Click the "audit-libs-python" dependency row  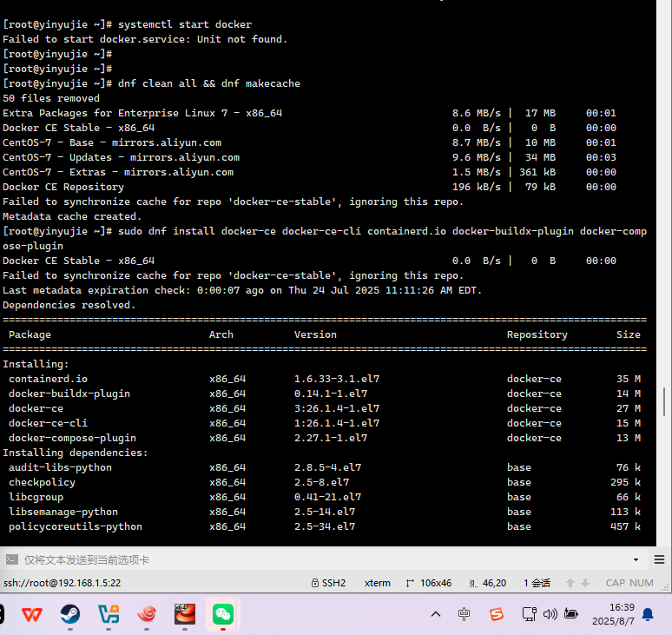coord(325,467)
